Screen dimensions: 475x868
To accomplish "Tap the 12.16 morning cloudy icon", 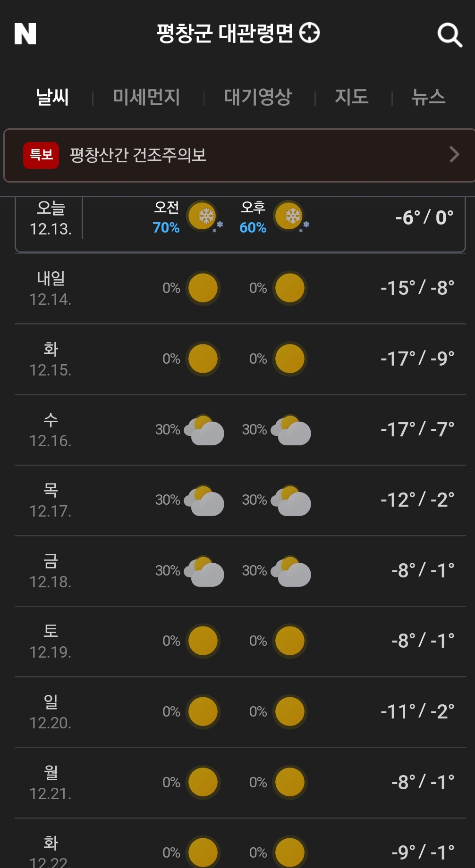I will click(x=204, y=430).
